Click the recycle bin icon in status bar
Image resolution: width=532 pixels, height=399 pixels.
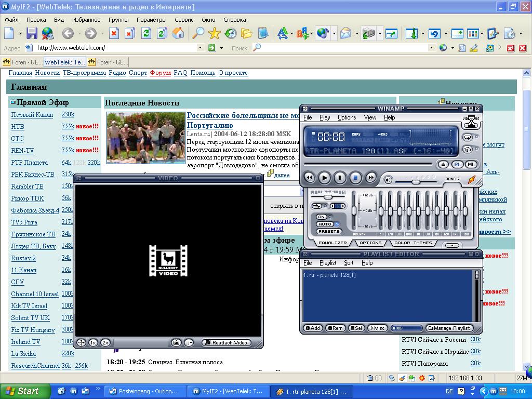point(370,378)
